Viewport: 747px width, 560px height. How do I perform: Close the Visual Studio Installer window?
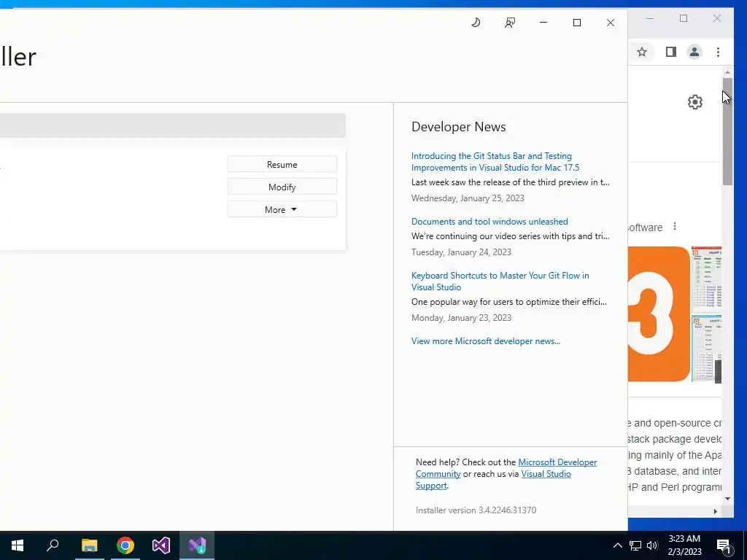tap(611, 23)
